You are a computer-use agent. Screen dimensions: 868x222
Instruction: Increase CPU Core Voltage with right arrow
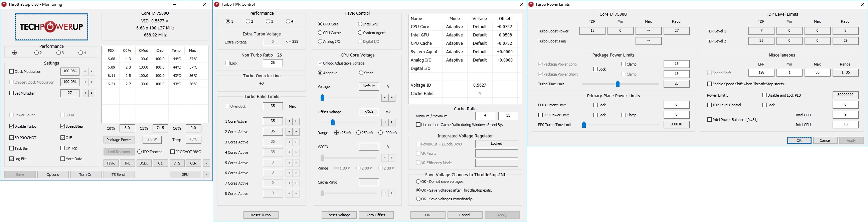click(x=391, y=98)
